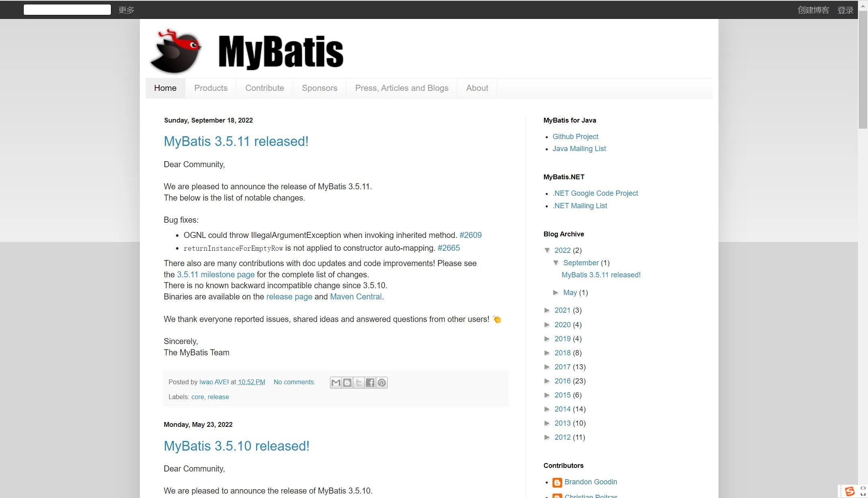Expand the 2016 blog archive
Viewport: 868px width, 498px height.
pos(547,381)
